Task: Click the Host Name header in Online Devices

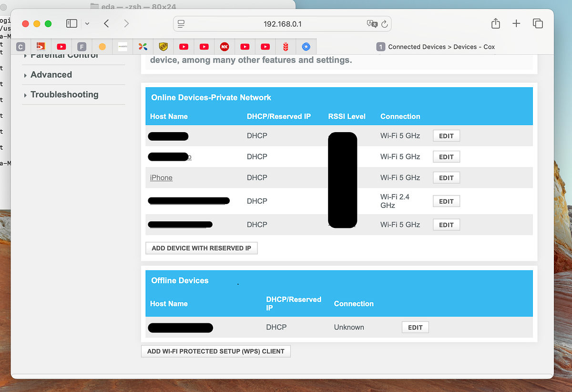Action: [x=169, y=116]
